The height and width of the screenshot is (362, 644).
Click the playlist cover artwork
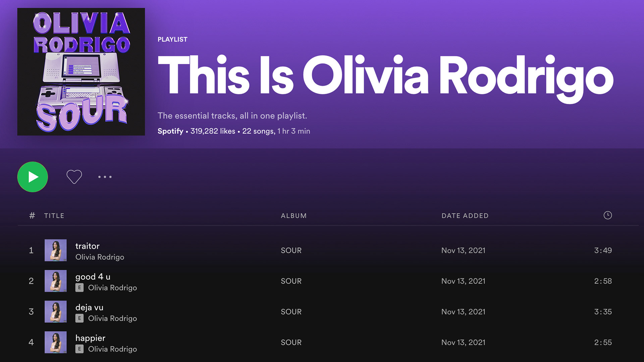(81, 72)
